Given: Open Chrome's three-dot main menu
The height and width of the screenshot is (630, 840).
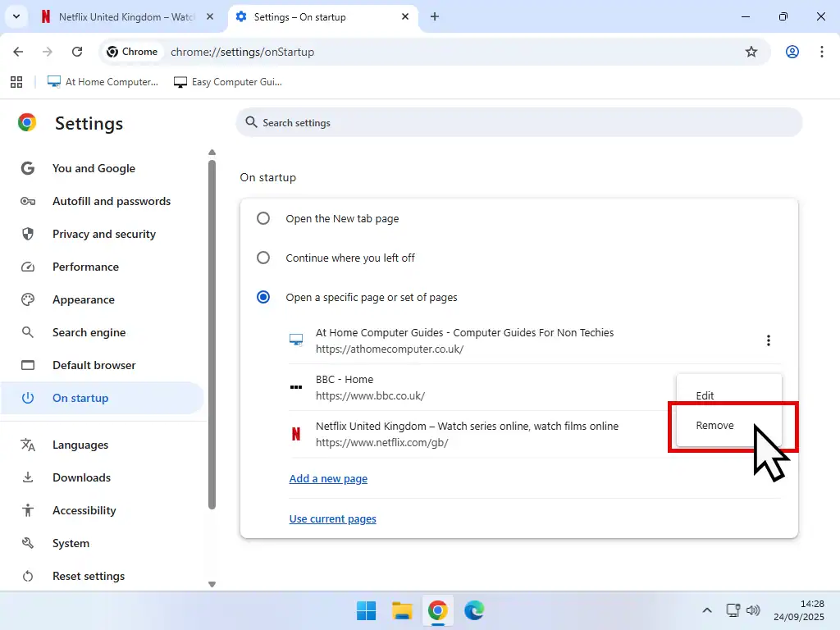Looking at the screenshot, I should tap(821, 52).
